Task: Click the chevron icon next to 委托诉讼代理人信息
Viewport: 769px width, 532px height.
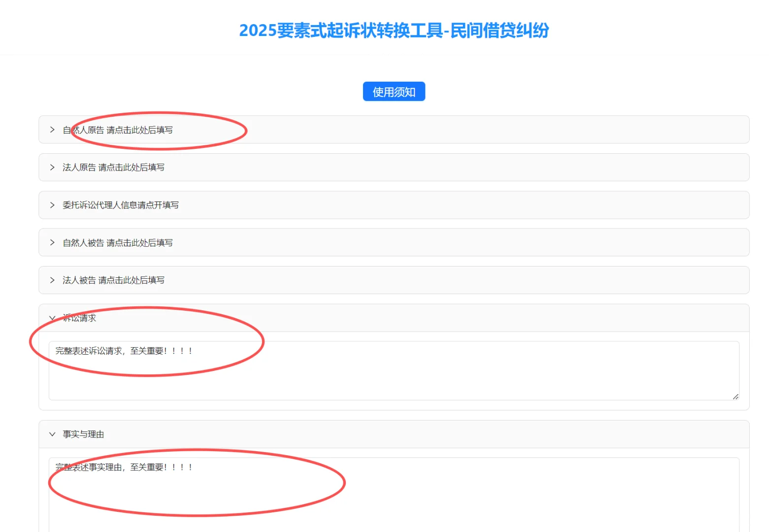Action: 52,205
